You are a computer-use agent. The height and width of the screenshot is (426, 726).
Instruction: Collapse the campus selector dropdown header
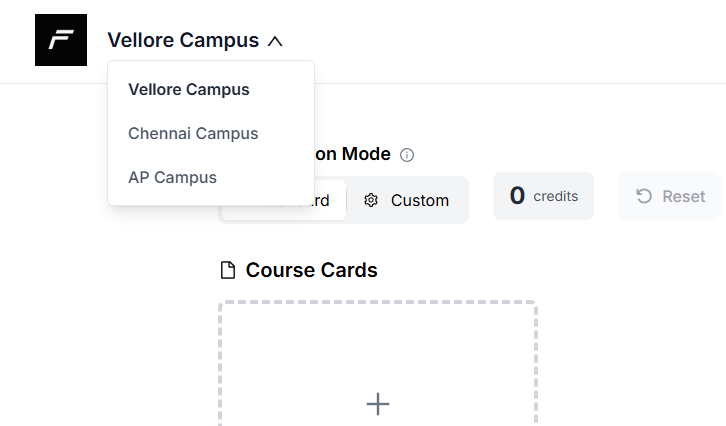(195, 40)
